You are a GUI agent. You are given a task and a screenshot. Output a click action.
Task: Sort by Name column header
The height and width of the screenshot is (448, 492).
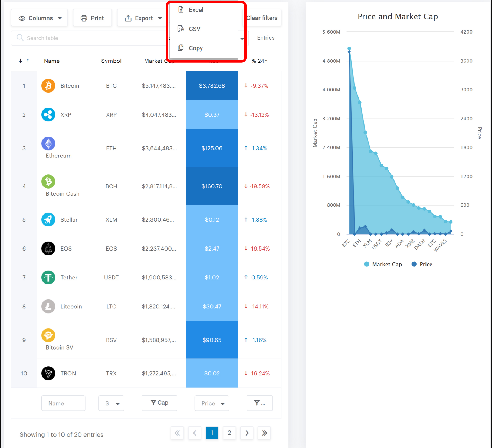[52, 61]
